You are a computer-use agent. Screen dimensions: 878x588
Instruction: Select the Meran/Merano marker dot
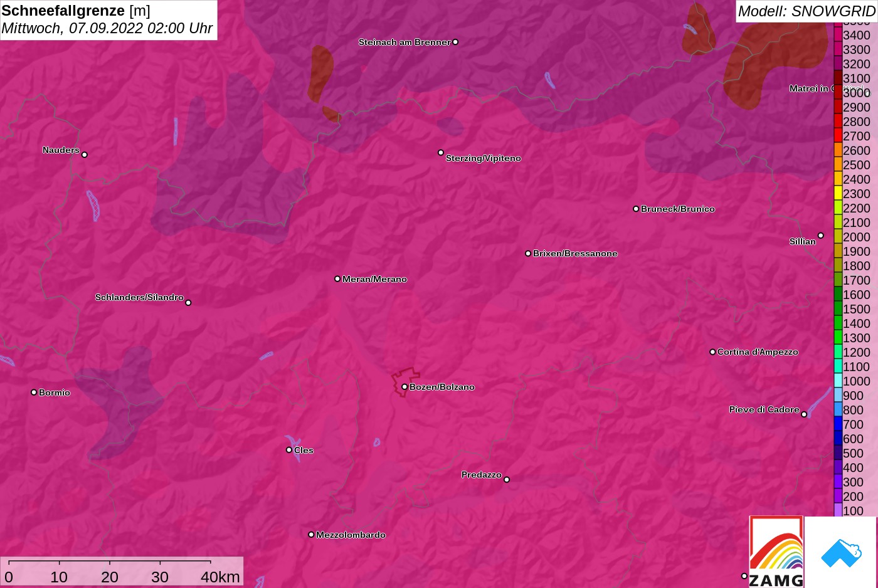click(337, 278)
